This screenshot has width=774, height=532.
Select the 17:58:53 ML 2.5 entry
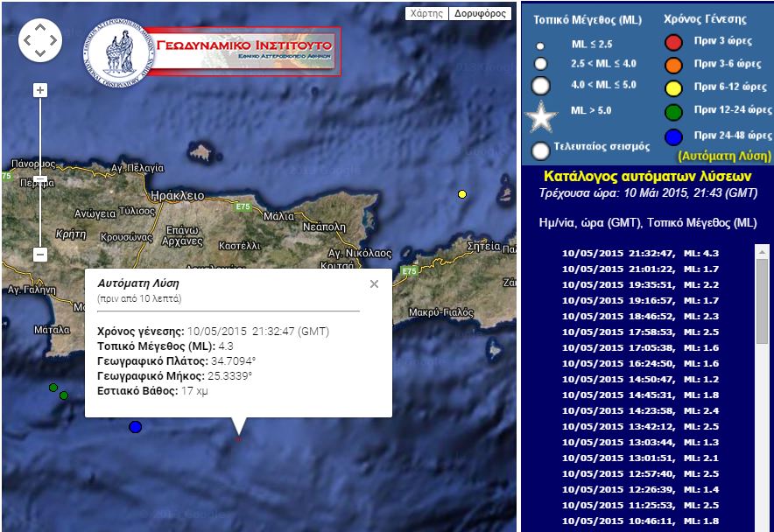pyautogui.click(x=644, y=332)
